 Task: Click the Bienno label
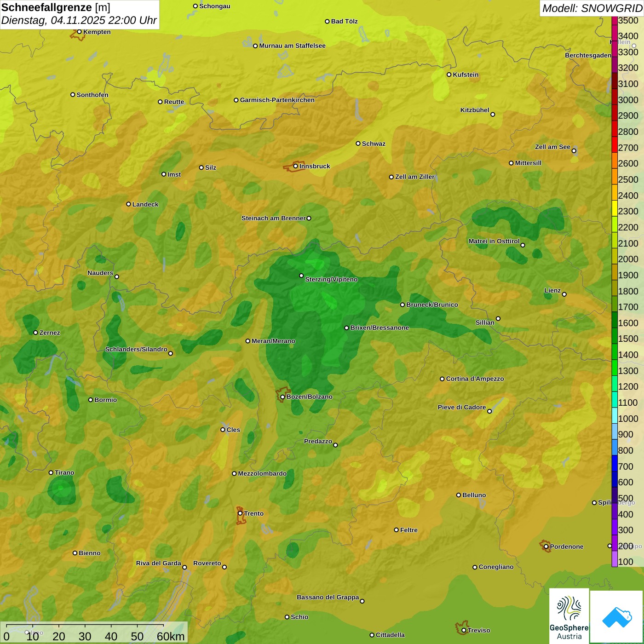(x=89, y=553)
